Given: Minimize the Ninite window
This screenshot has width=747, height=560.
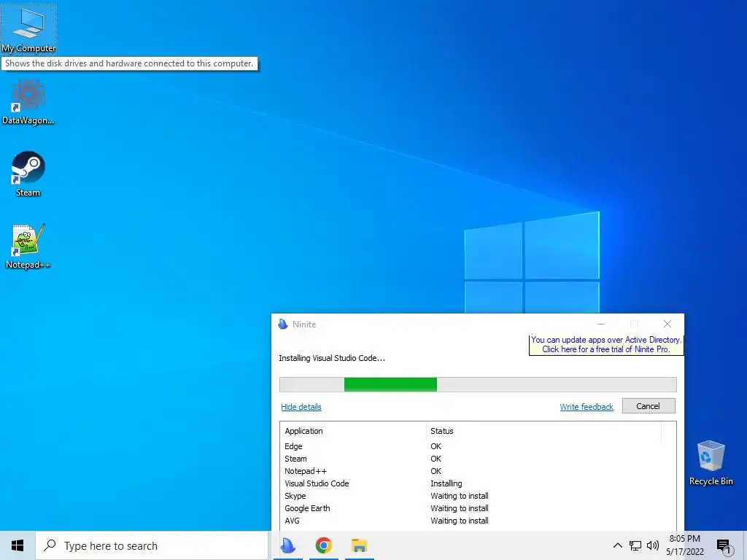Looking at the screenshot, I should (601, 324).
